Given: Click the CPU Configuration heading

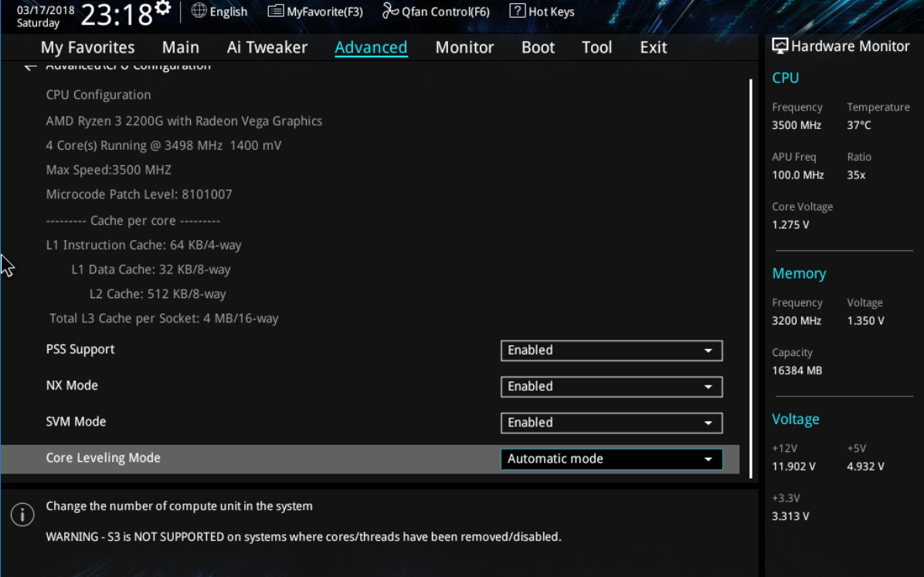Looking at the screenshot, I should [98, 95].
